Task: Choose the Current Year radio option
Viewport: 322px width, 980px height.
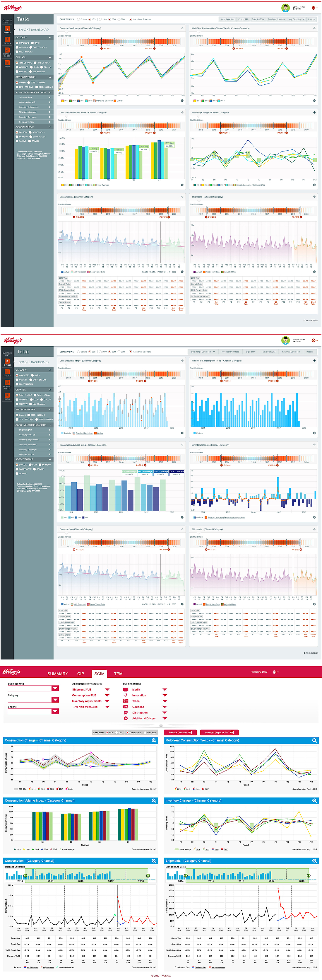Action: [x=127, y=732]
